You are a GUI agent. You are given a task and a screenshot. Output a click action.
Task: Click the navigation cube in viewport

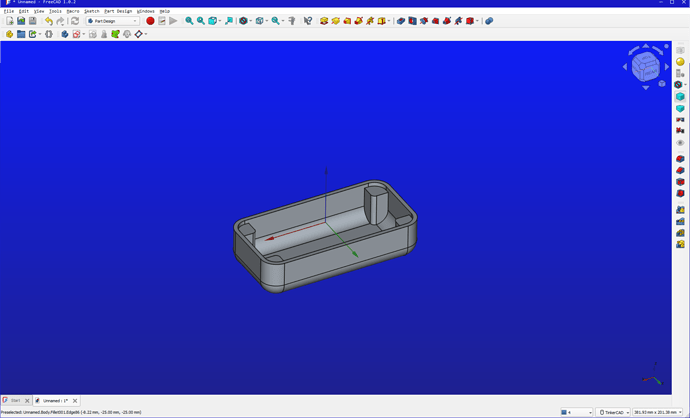(x=646, y=67)
